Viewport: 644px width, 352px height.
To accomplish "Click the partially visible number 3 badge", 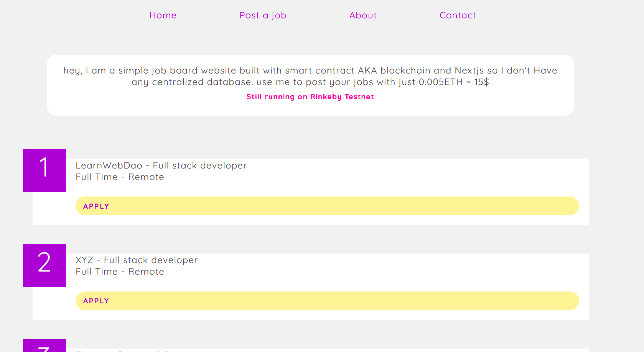I will [44, 346].
